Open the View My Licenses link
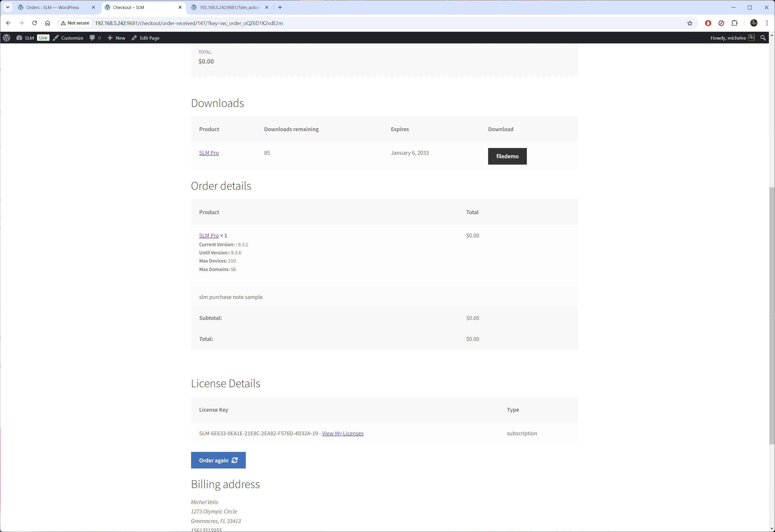Screen dimensions: 775x532 pyautogui.click(x=343, y=433)
